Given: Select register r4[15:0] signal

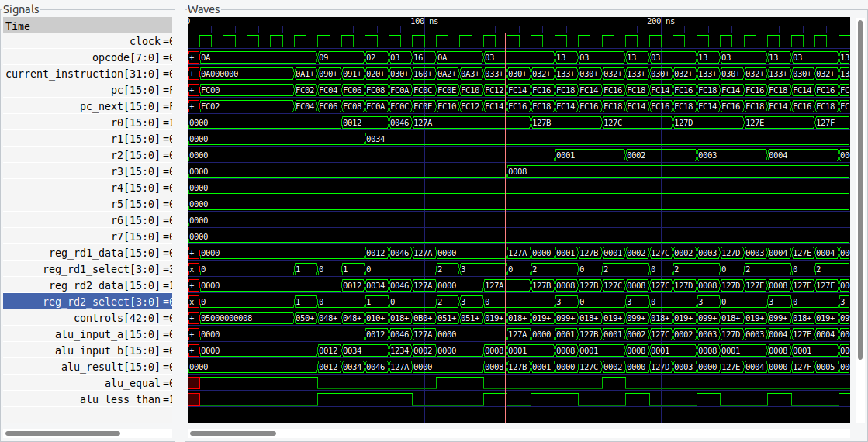Looking at the screenshot, I should pos(88,188).
